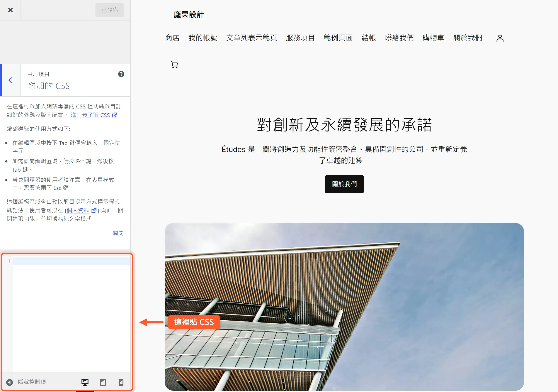Open the 結帳 menu item
This screenshot has width=558, height=392.
point(369,38)
